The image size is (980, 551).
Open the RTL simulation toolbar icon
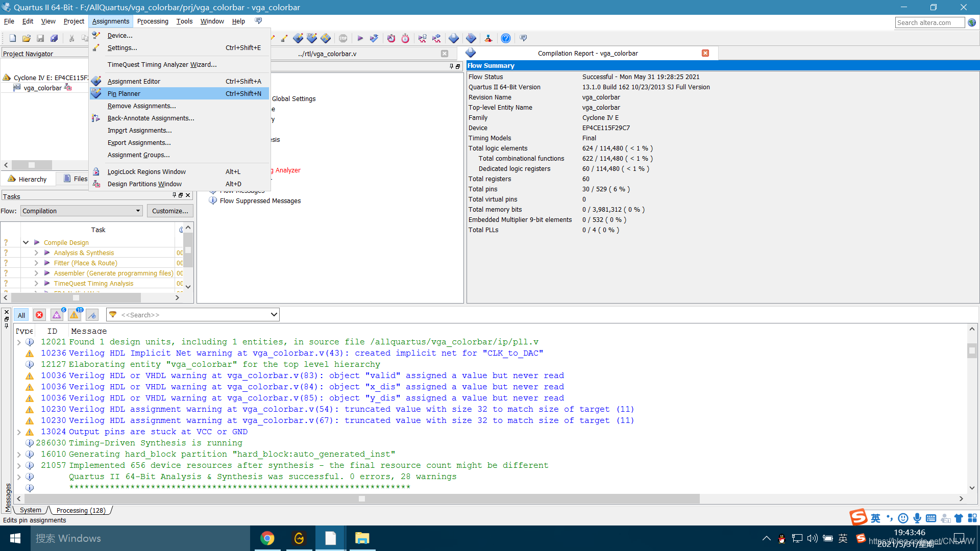pyautogui.click(x=422, y=38)
